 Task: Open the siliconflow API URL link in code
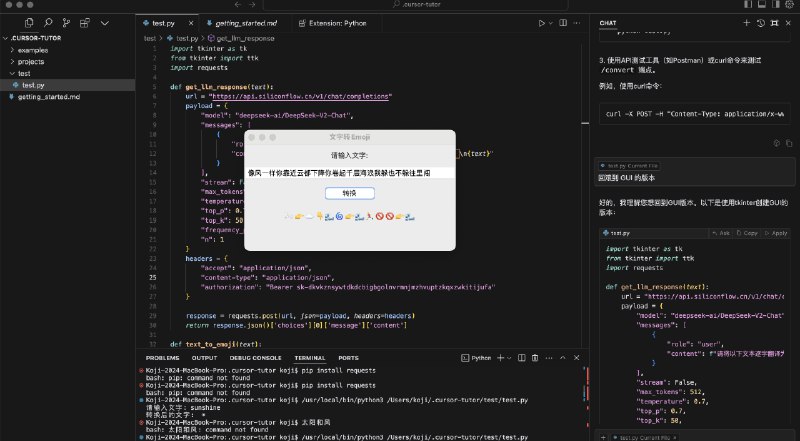300,96
